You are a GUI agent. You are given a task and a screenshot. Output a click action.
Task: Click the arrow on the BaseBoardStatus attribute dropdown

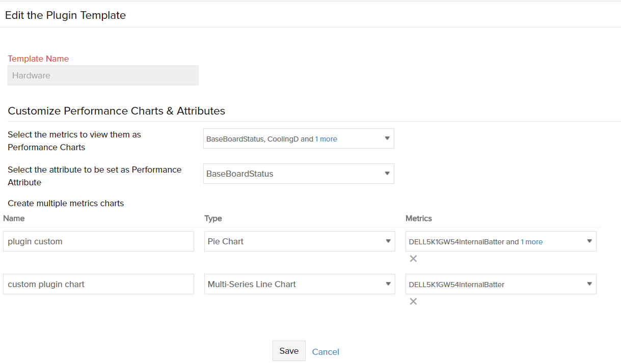point(387,174)
